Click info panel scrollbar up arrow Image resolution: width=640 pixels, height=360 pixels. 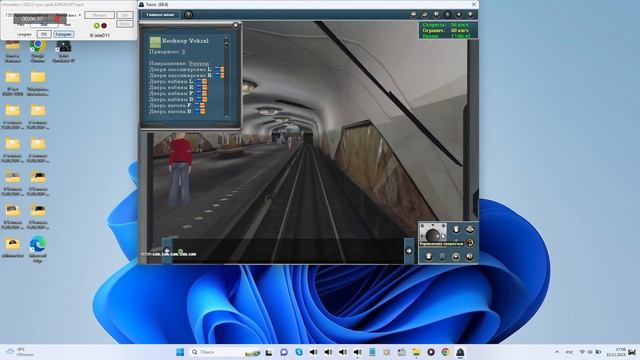(x=227, y=38)
